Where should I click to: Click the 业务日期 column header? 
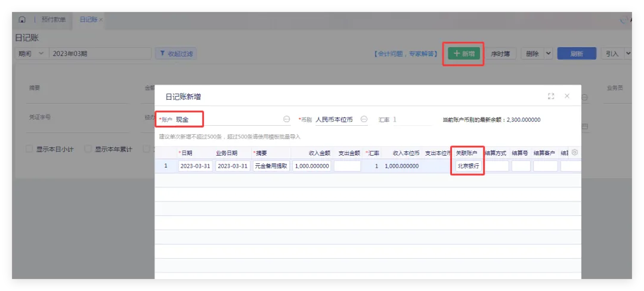227,153
